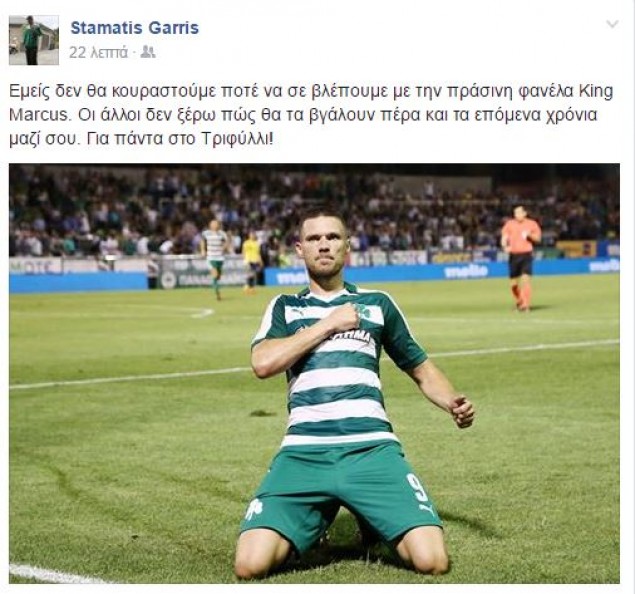Click the Puma logo on the jersey shoulder
635x594 pixels.
click(x=297, y=312)
